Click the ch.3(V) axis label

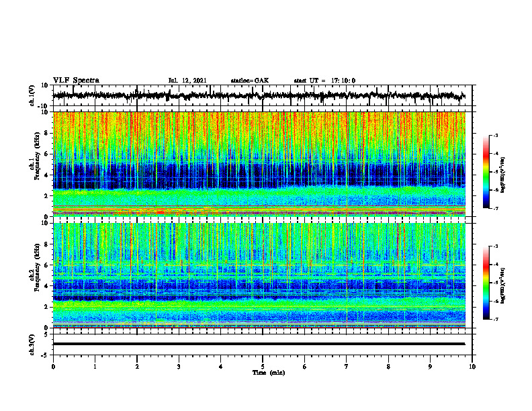click(32, 345)
